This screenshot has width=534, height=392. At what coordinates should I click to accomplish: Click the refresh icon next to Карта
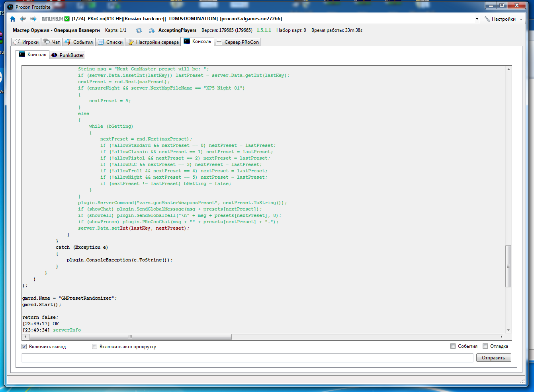(x=139, y=30)
